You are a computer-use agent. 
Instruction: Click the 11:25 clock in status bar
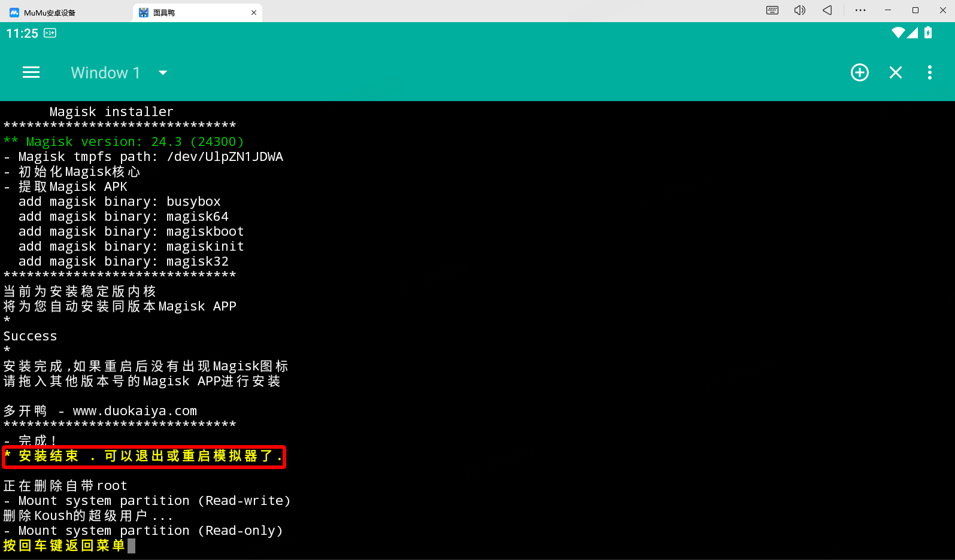(x=22, y=34)
